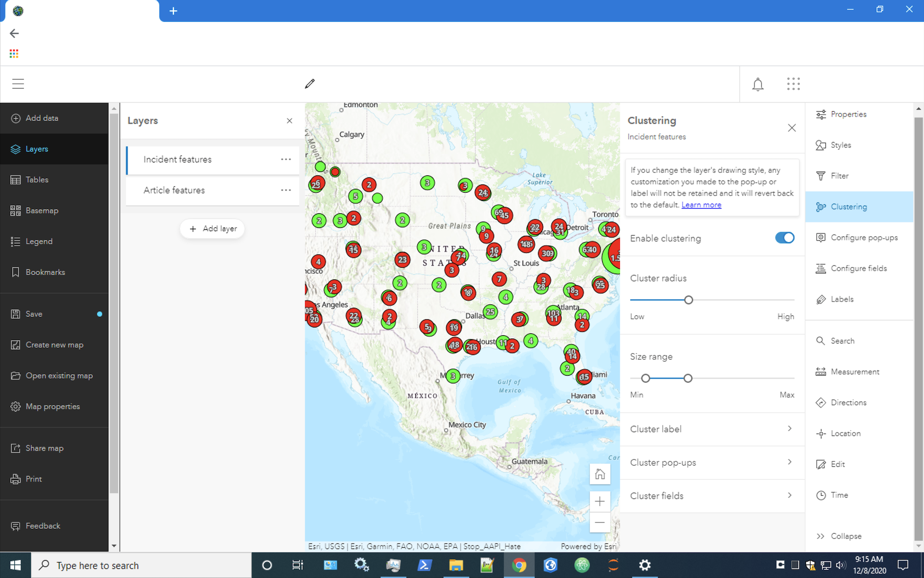The image size is (924, 578).
Task: Click the Add layer button
Action: [x=212, y=228]
